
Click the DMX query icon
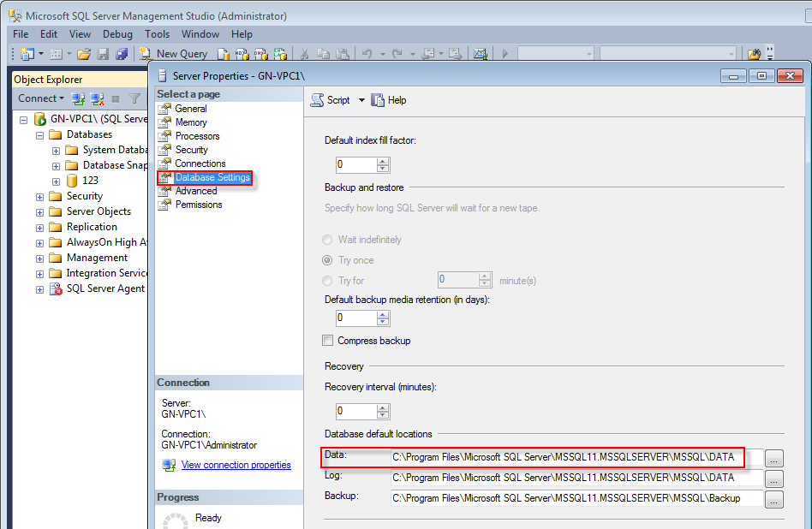tap(261, 54)
